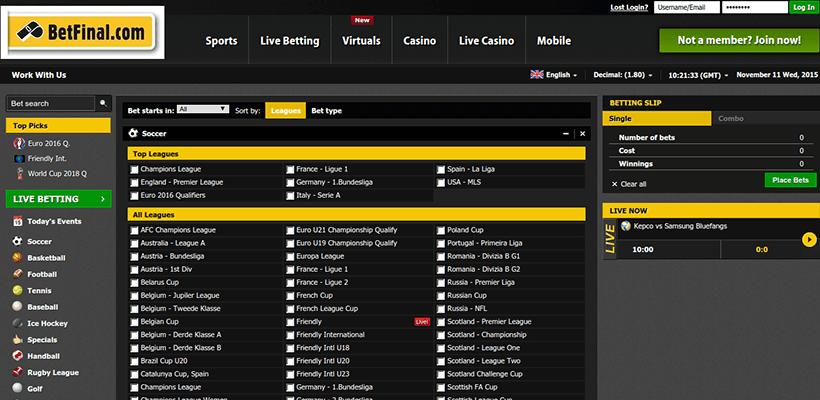Open the Virtuals menu
The height and width of the screenshot is (400, 820).
[361, 41]
